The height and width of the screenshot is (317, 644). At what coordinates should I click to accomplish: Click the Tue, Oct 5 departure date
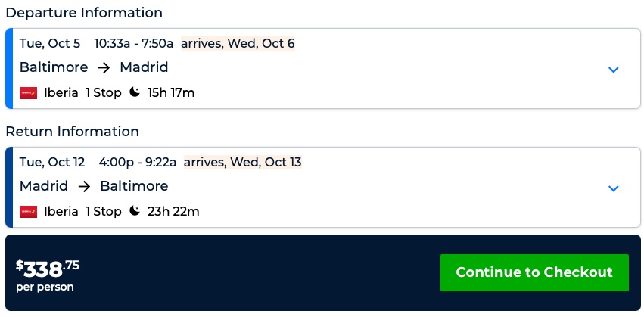50,43
